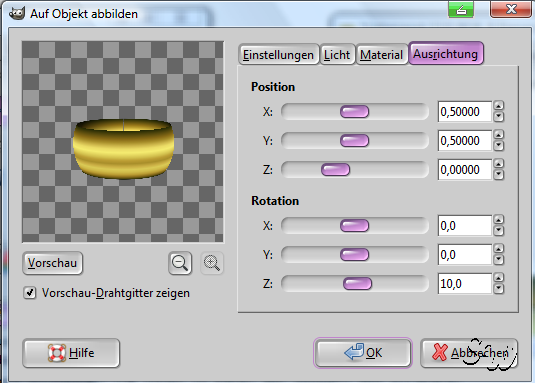Click the green pin button in title bar
The image size is (535, 383).
tap(461, 10)
